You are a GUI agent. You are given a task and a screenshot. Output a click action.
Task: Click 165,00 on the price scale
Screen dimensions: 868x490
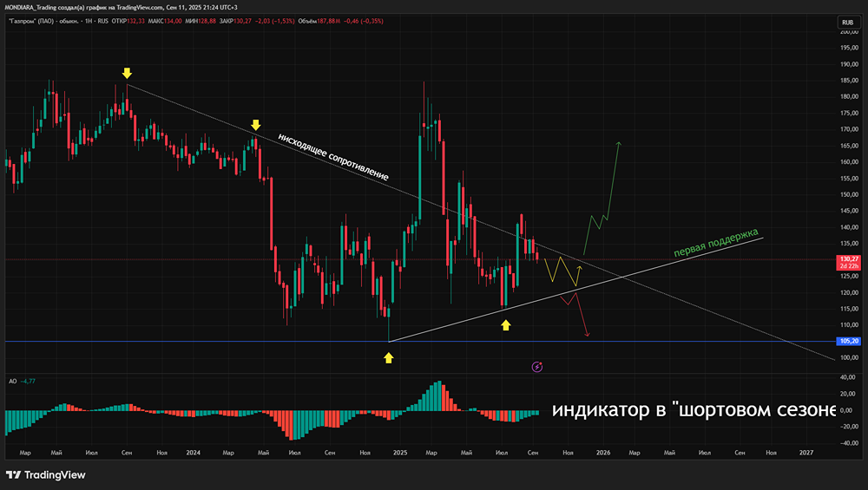click(849, 146)
